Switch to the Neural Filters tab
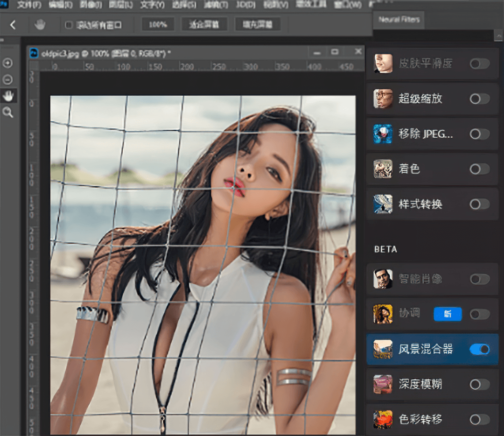504x436 pixels. tap(399, 20)
